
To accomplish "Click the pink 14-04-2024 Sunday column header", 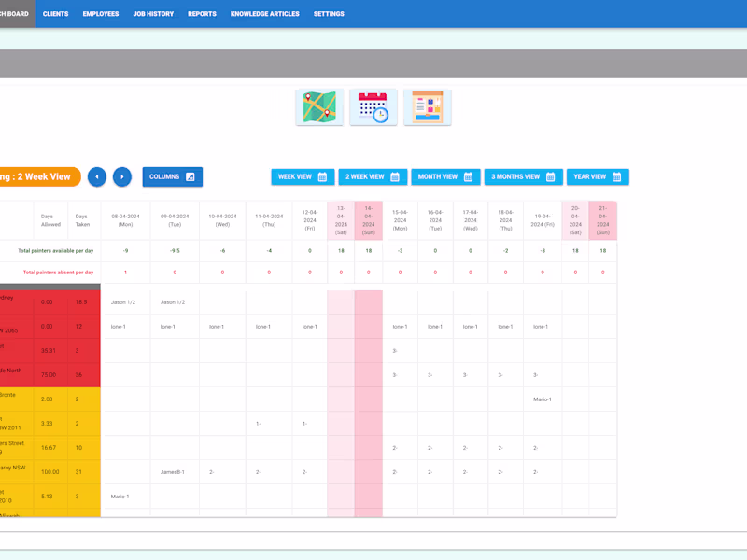I will (x=368, y=220).
